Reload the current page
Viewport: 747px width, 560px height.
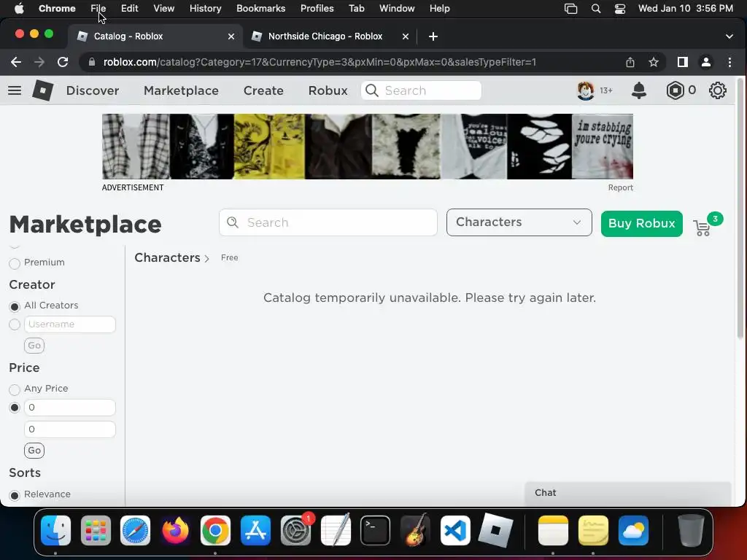[63, 62]
